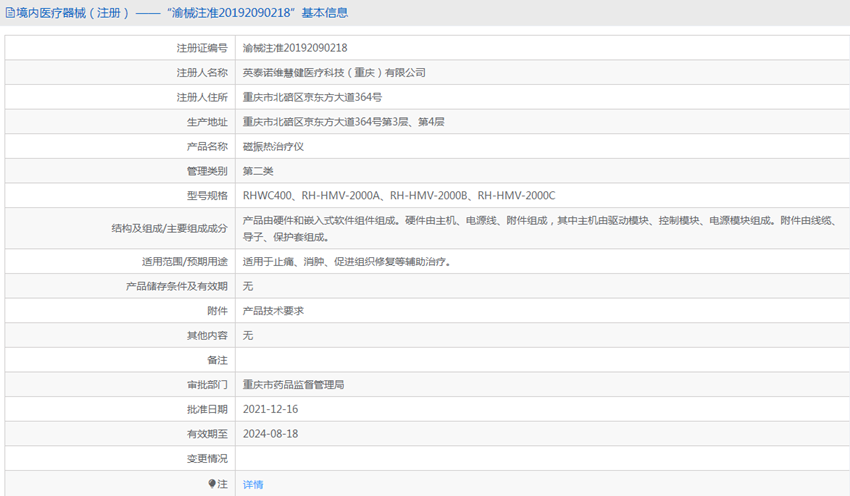Click 无 in the 其他内容 row

[x=248, y=336]
